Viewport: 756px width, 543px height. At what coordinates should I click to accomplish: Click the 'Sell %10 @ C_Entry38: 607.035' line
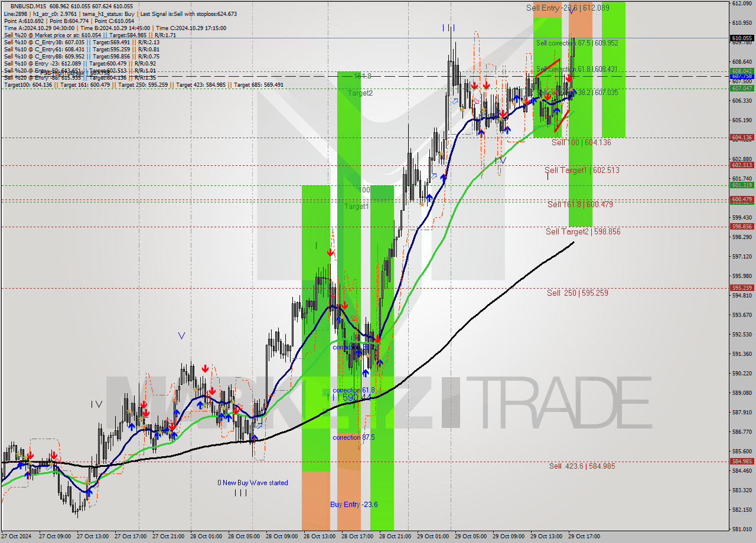[82, 42]
